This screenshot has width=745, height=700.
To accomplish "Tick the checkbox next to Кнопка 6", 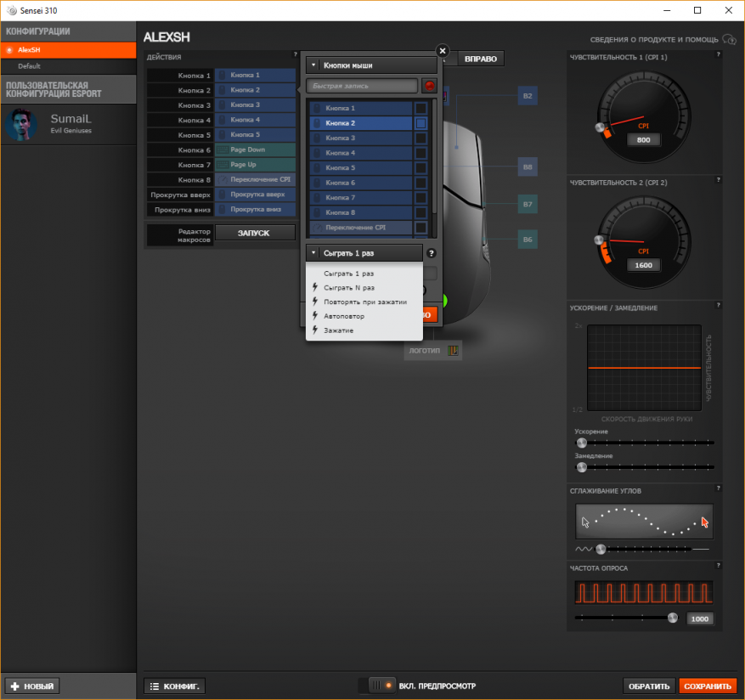I will point(421,183).
